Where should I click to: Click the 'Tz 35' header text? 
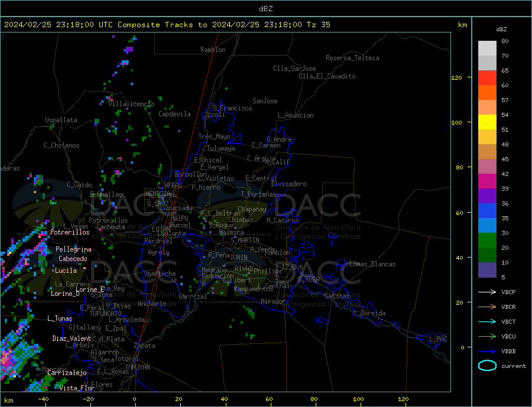coord(318,25)
